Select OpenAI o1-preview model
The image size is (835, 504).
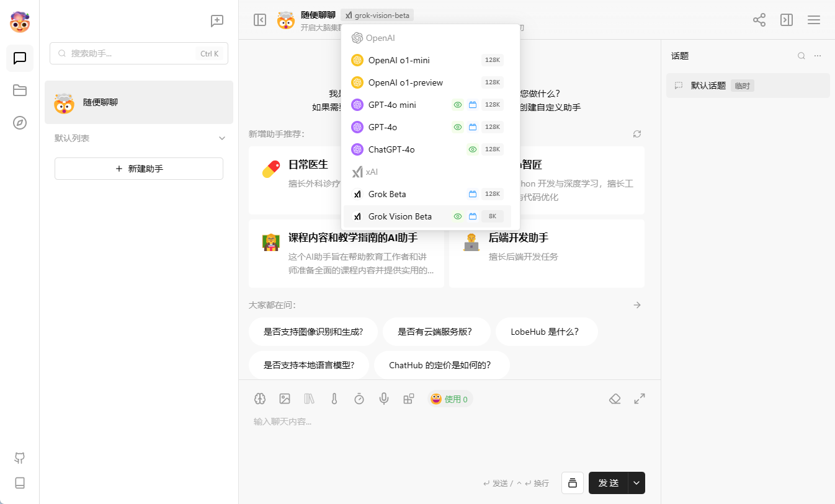(427, 82)
